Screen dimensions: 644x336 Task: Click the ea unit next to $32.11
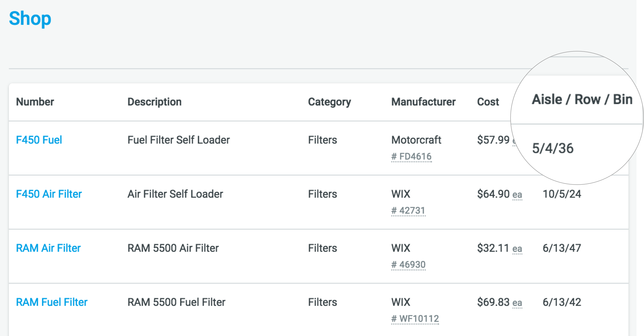pyautogui.click(x=517, y=249)
